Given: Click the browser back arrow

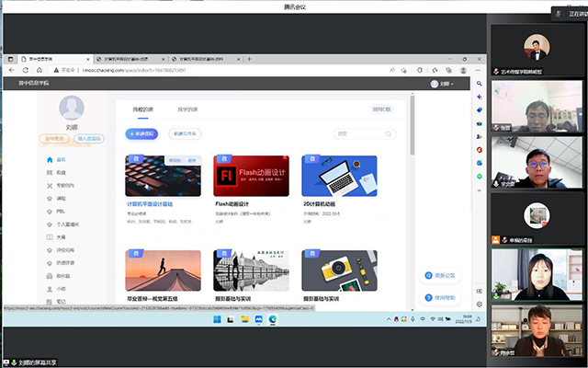Looking at the screenshot, I should (x=12, y=70).
